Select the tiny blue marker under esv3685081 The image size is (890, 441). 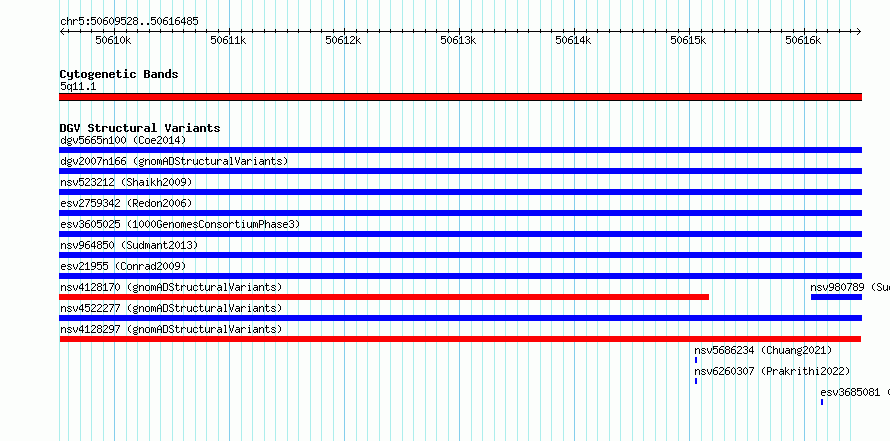click(822, 402)
